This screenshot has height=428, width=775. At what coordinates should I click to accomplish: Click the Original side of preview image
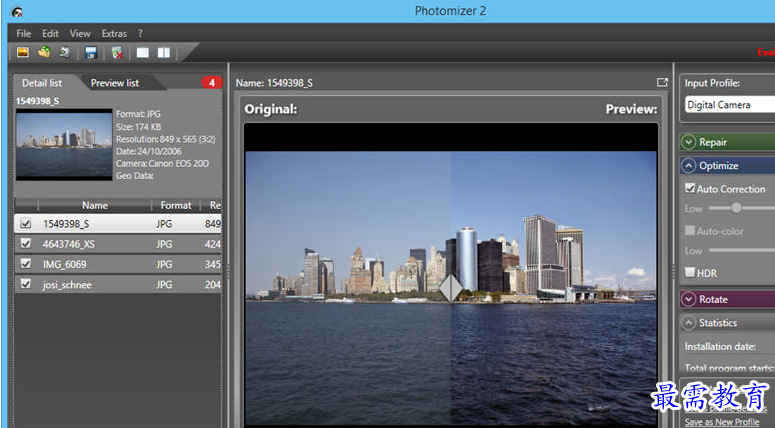pyautogui.click(x=348, y=287)
